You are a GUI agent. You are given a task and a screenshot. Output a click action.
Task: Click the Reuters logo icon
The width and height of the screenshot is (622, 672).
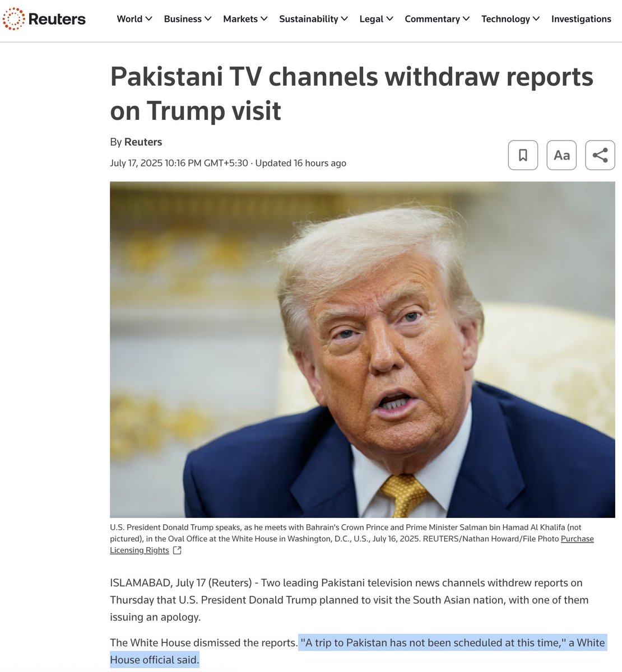(13, 19)
